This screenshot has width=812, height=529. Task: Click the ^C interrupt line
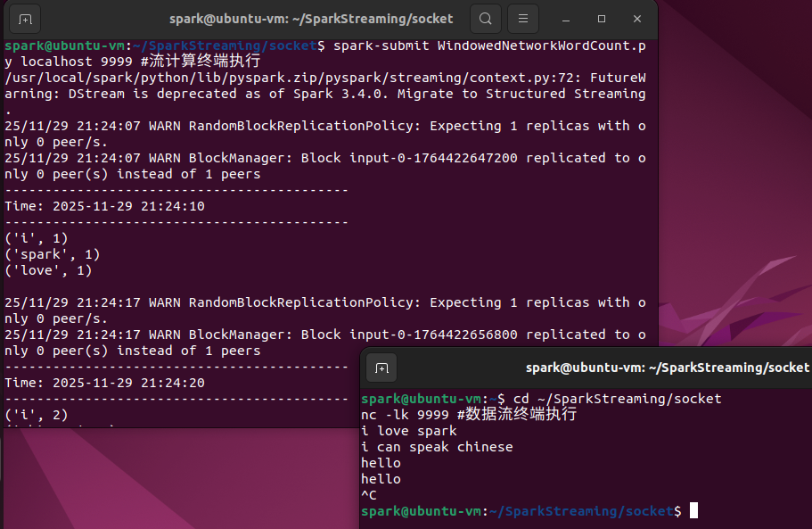tap(371, 494)
